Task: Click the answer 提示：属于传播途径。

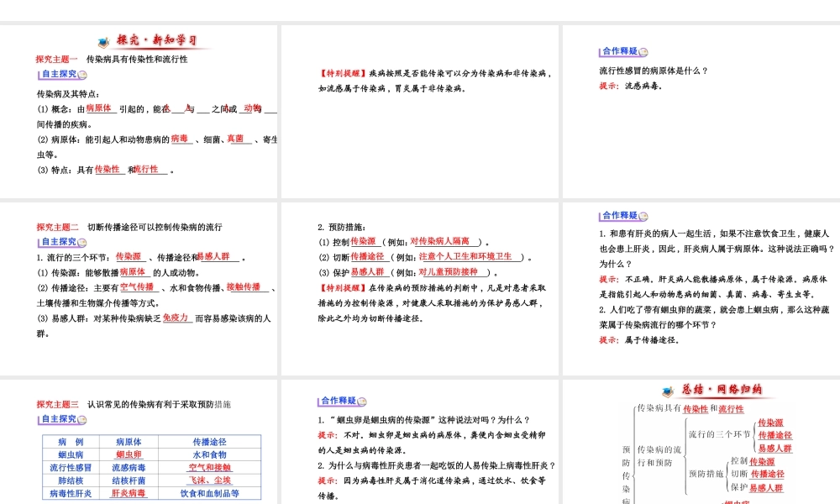Action: (639, 340)
